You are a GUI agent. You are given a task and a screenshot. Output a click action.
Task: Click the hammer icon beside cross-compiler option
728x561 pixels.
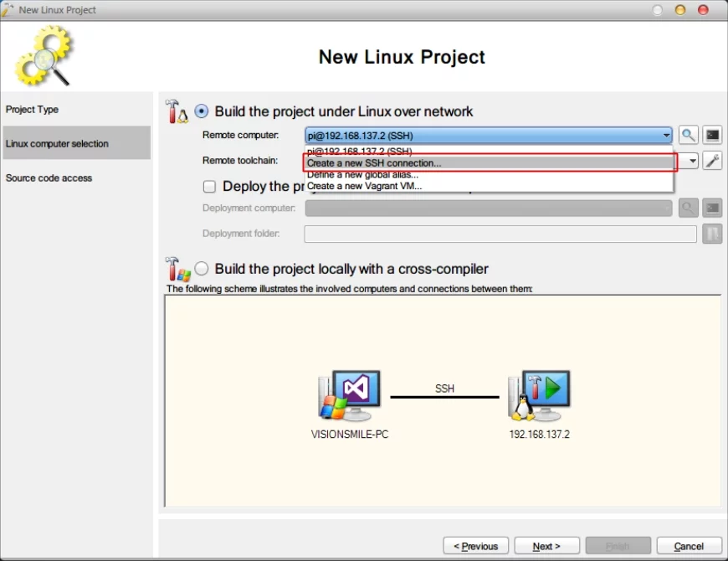click(176, 269)
